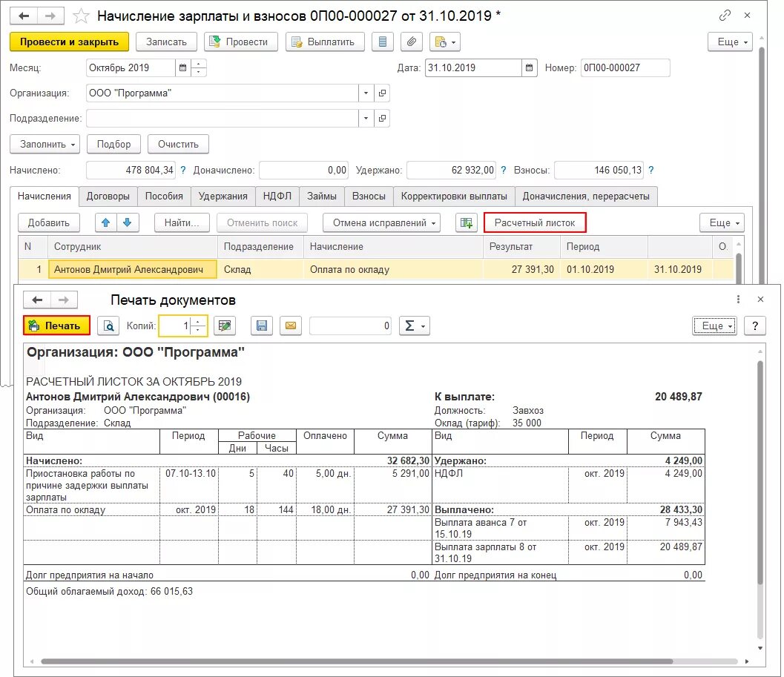The image size is (784, 677).
Task: Click the Найти... button
Action: click(182, 223)
